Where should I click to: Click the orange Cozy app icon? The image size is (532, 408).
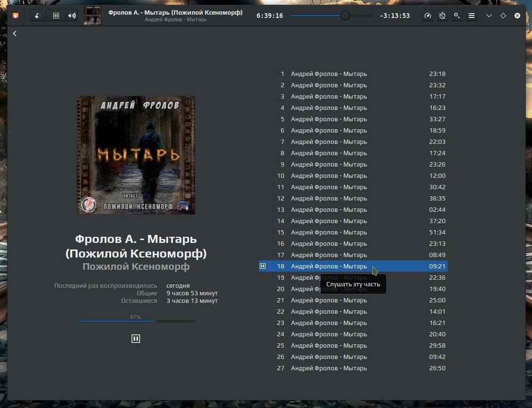point(16,16)
